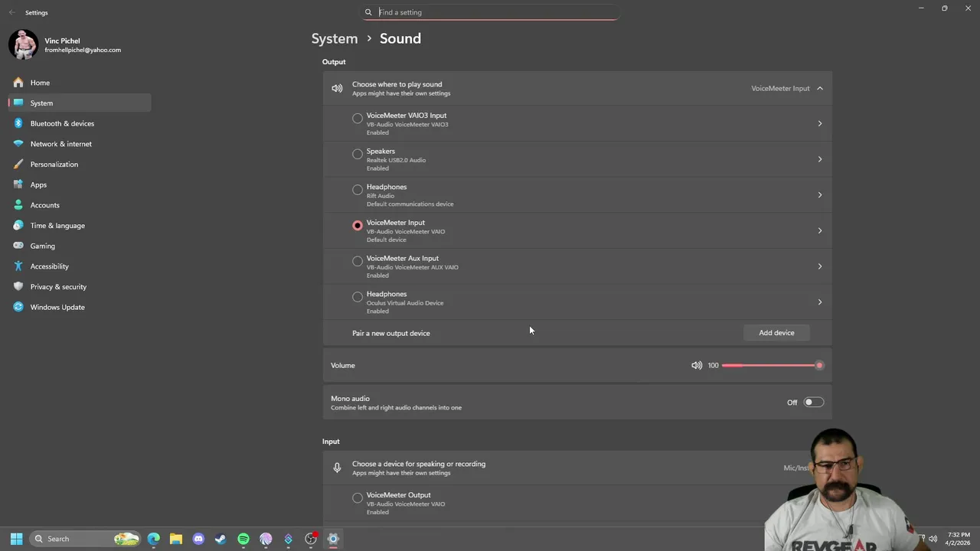The image size is (980, 551).
Task: Open Steam from the taskbar
Action: tap(220, 539)
